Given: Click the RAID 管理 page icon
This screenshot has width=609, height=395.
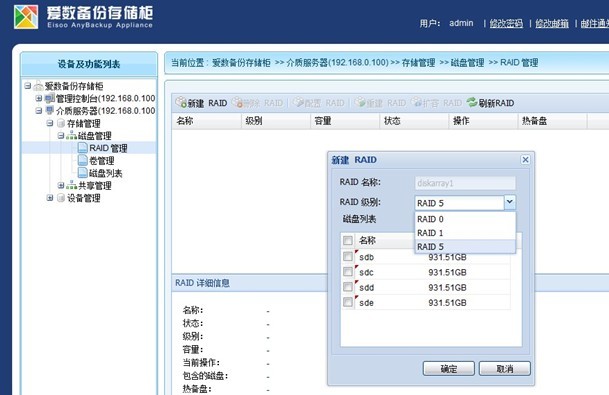Looking at the screenshot, I should tap(82, 148).
